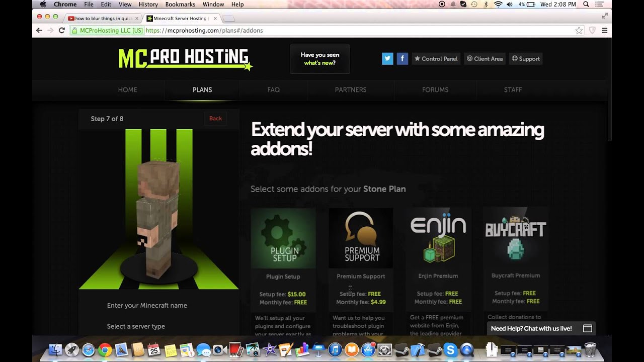
Task: Click the Enjin Premium logo image
Action: pos(438,238)
